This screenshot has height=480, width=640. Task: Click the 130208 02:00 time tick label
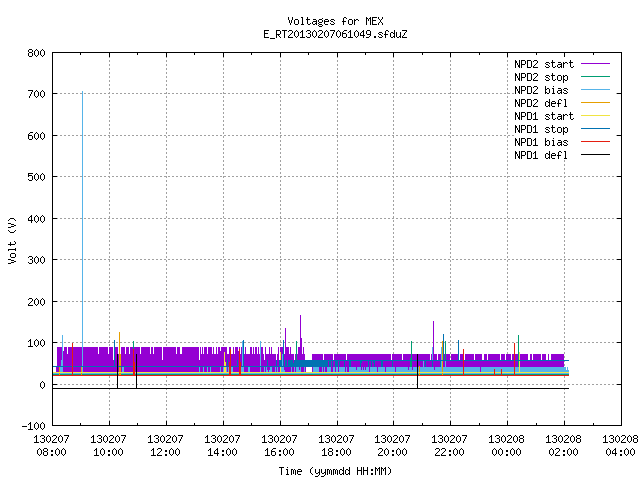point(563,446)
